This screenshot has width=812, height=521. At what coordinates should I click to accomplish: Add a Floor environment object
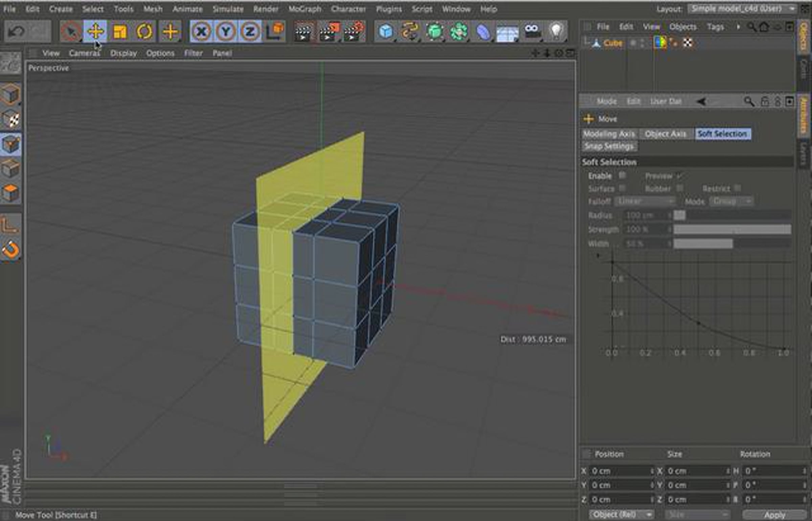coord(507,31)
